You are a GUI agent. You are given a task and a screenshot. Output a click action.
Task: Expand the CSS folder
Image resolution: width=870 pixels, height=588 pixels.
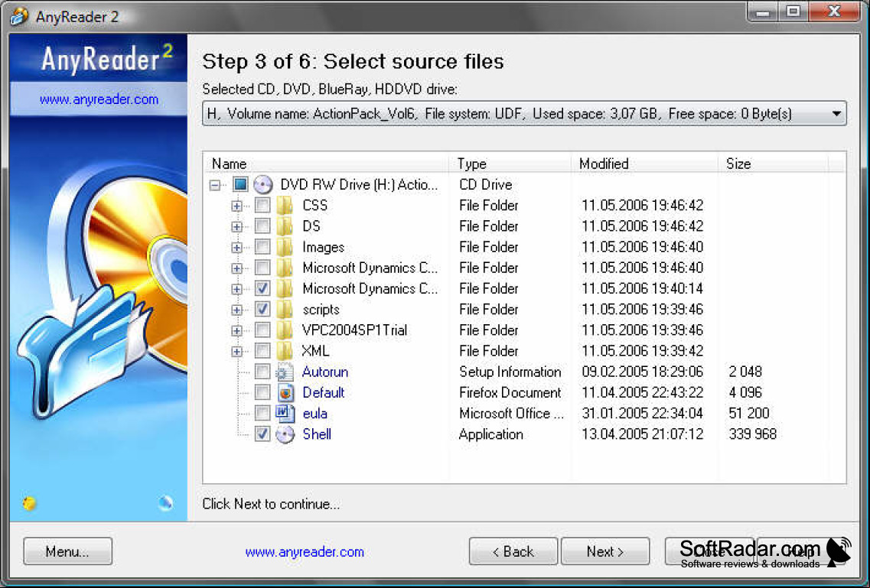click(x=237, y=206)
